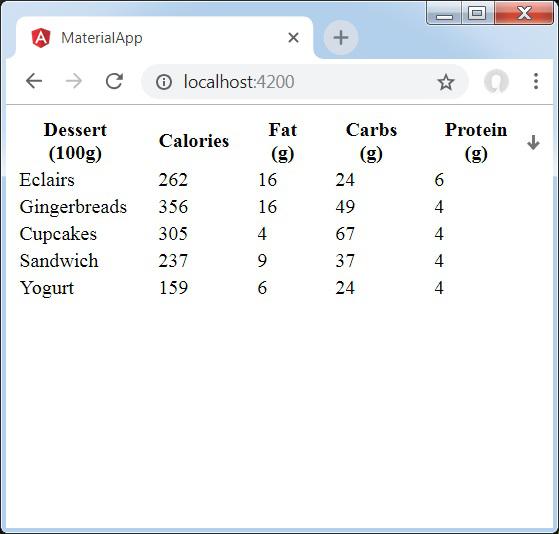Reload the page with the refresh icon
The image size is (559, 534).
[114, 81]
